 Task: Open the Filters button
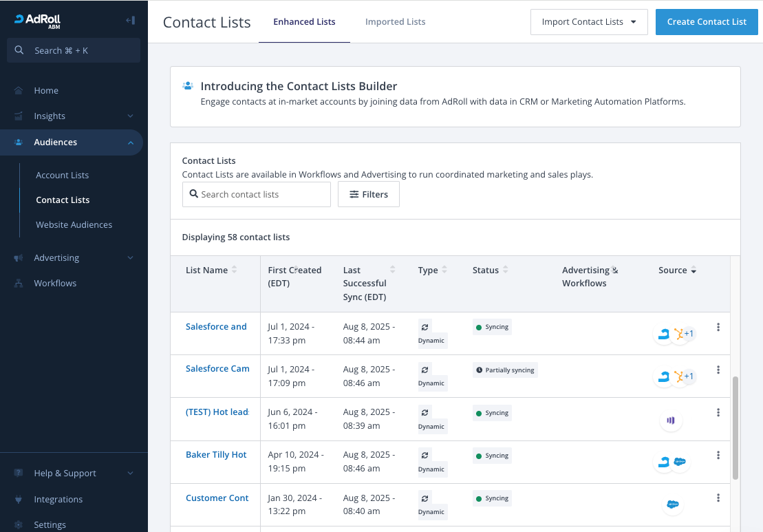pos(369,195)
